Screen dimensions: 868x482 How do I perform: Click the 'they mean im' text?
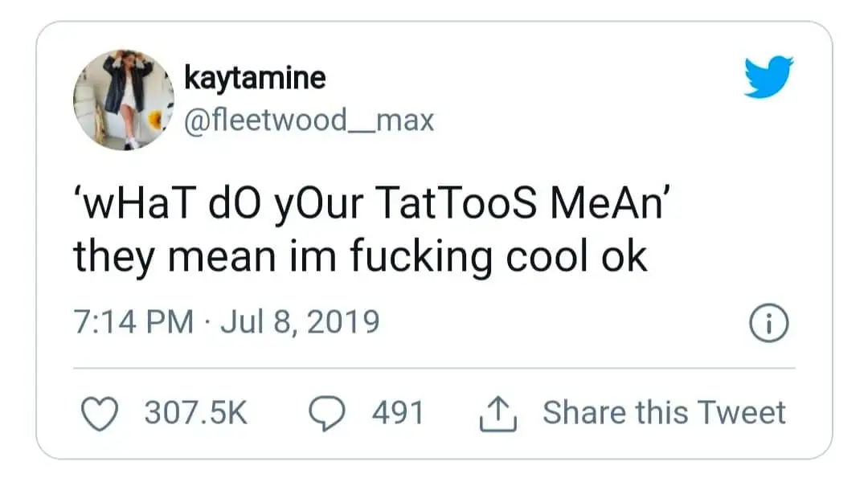204,256
